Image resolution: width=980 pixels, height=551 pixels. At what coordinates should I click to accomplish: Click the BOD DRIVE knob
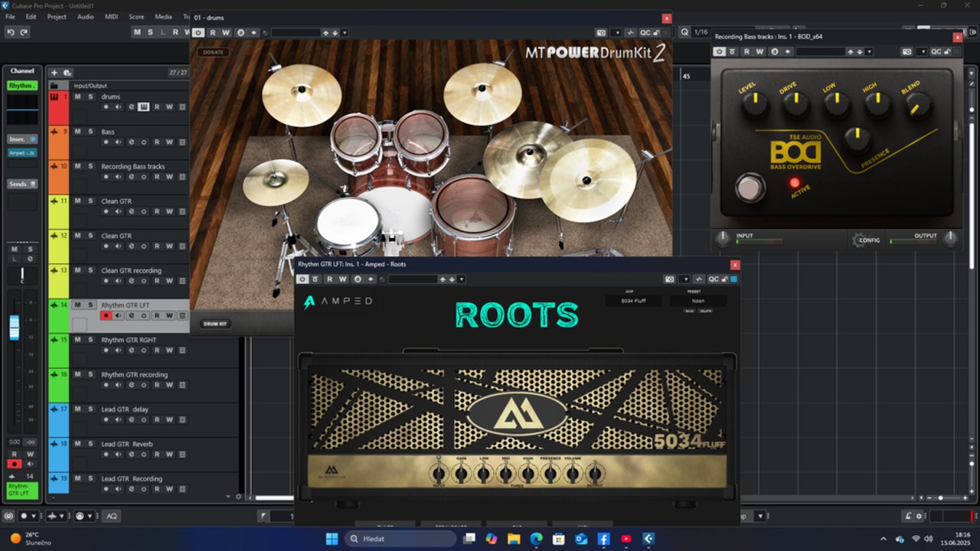[x=796, y=103]
